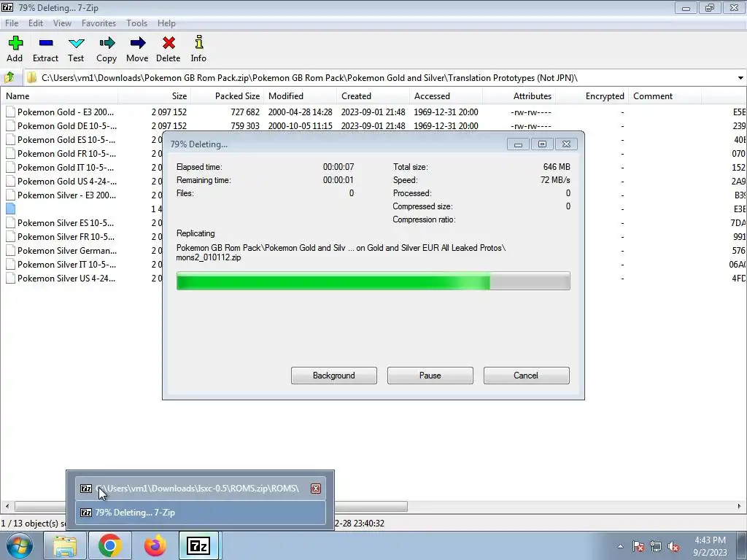This screenshot has width=747, height=560.
Task: Click the Delete toolbar icon
Action: tap(169, 49)
